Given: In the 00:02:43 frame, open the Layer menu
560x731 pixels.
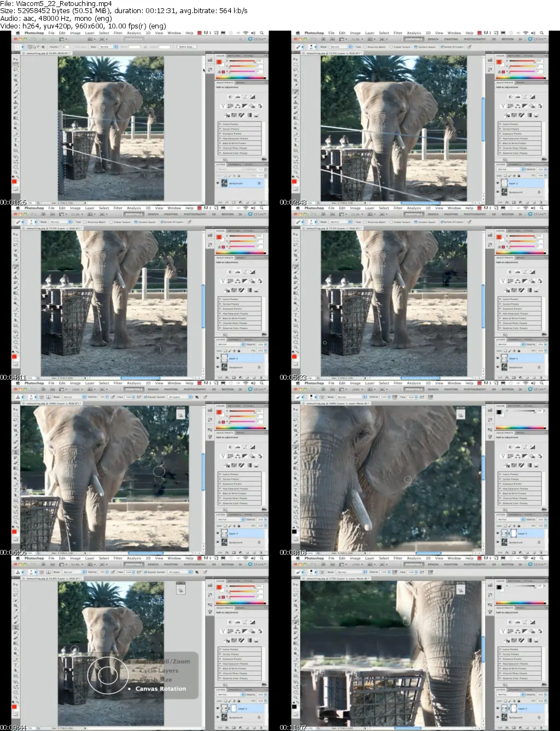Looking at the screenshot, I should coord(370,33).
